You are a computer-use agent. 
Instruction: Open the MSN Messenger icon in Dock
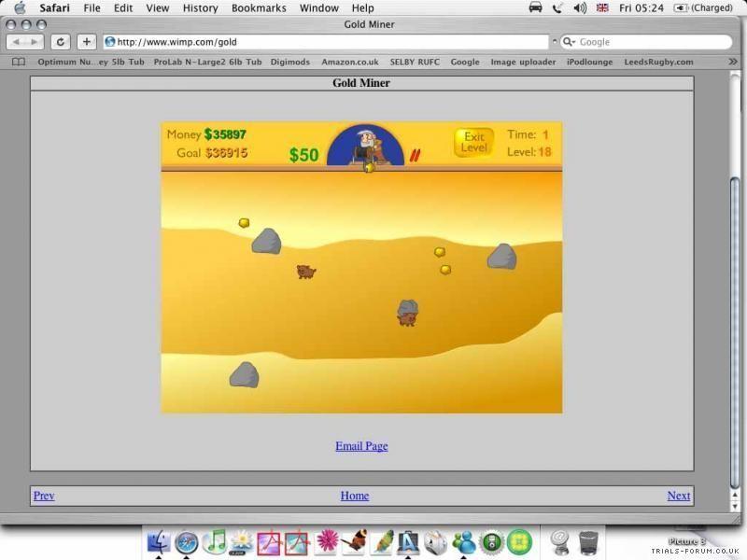pyautogui.click(x=464, y=542)
